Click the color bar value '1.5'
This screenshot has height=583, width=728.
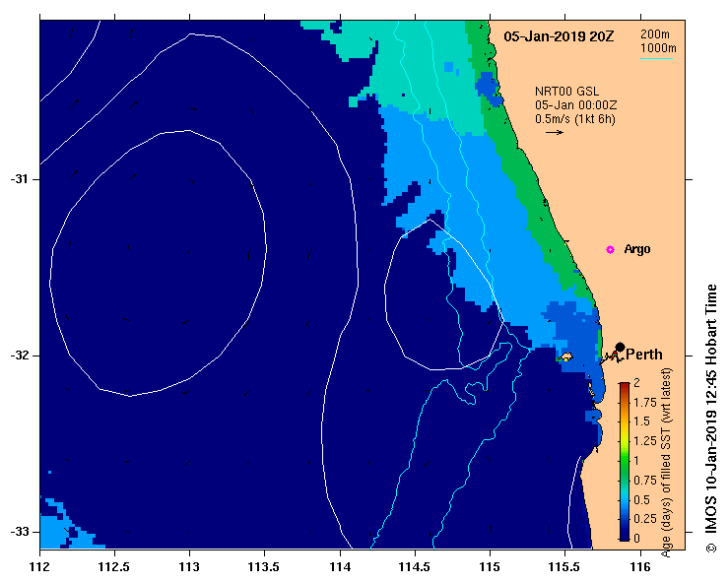click(641, 421)
